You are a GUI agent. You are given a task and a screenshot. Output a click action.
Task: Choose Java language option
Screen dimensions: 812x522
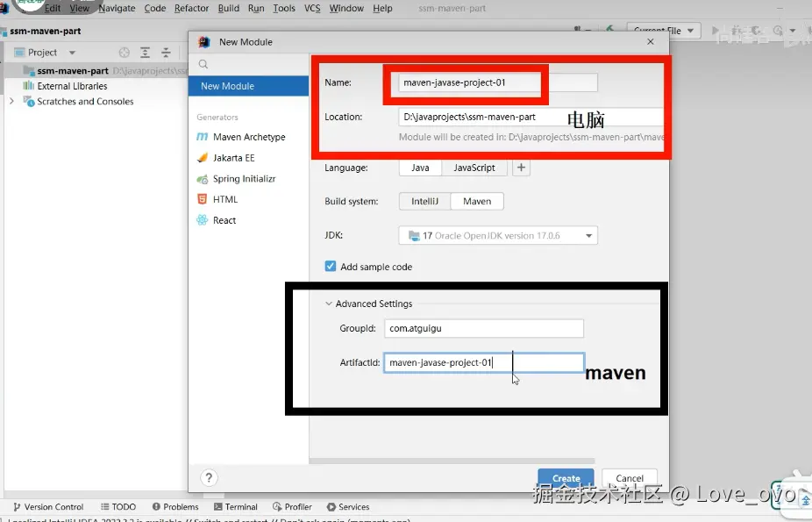click(420, 168)
